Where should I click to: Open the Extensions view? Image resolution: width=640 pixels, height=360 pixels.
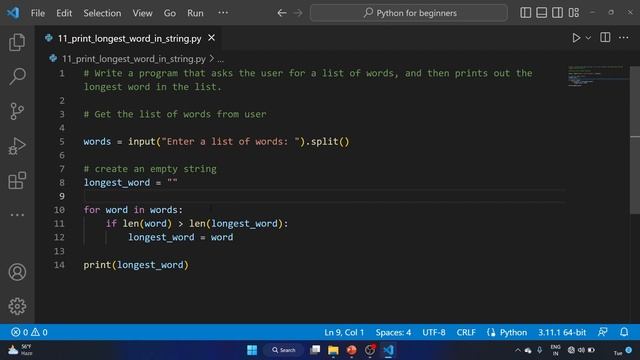click(x=17, y=180)
